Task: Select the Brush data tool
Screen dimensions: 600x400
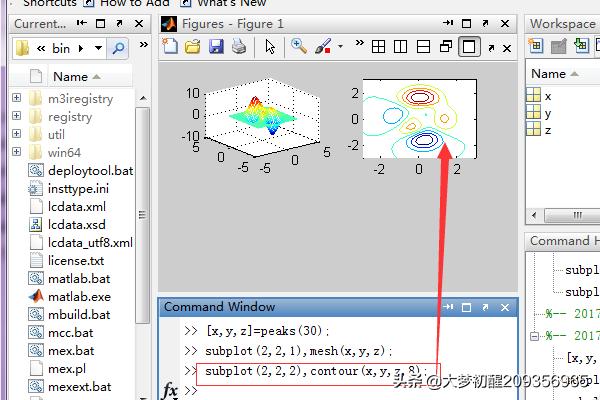Action: tap(323, 46)
